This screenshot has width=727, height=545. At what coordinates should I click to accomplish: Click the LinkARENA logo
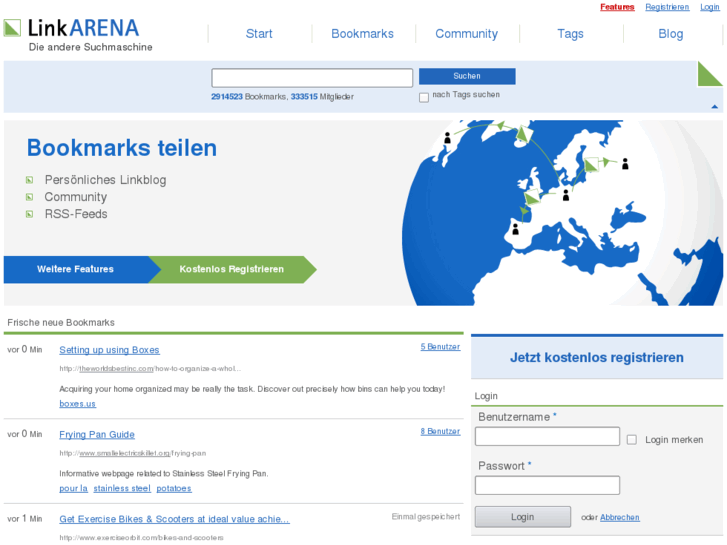pyautogui.click(x=71, y=28)
